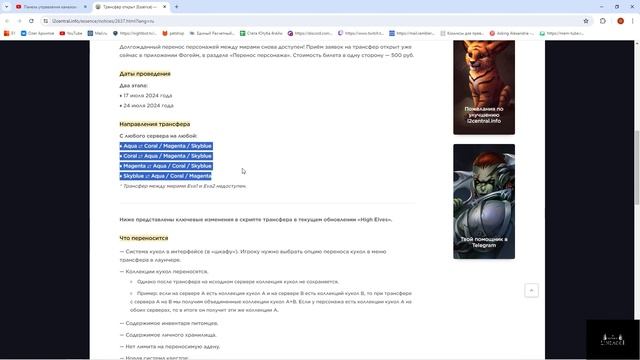Click the 24 июля 2024 года line
The height and width of the screenshot is (360, 640).
pyautogui.click(x=147, y=105)
